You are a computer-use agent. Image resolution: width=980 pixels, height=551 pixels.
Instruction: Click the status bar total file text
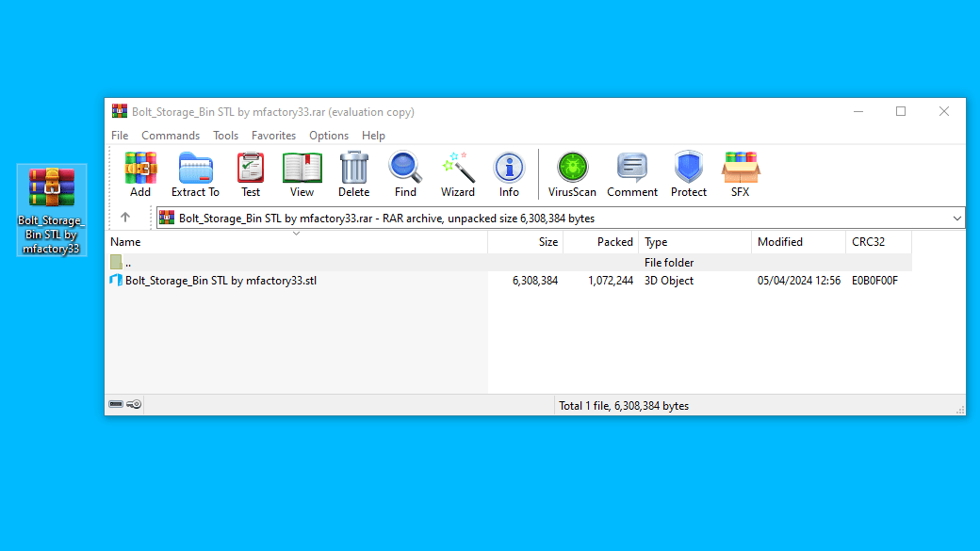coord(624,405)
